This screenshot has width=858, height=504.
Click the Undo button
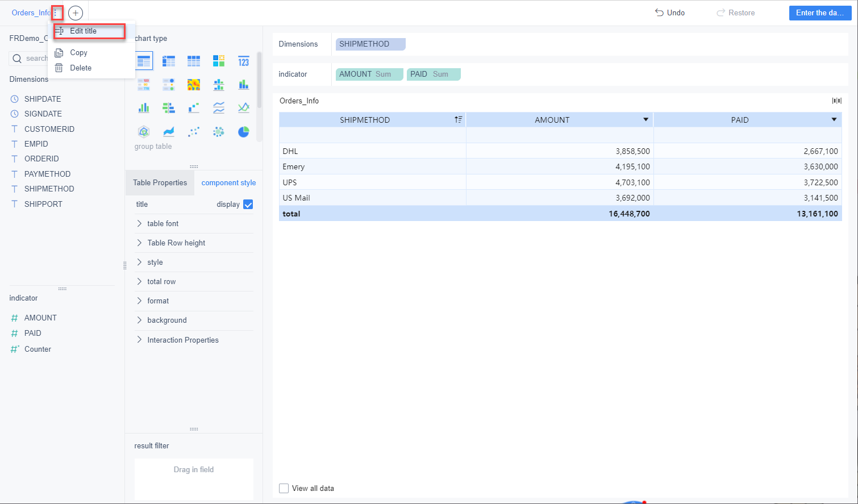pyautogui.click(x=670, y=13)
